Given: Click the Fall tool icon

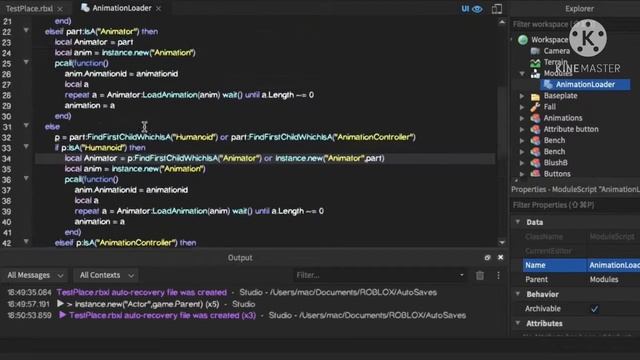Looking at the screenshot, I should pyautogui.click(x=535, y=107).
